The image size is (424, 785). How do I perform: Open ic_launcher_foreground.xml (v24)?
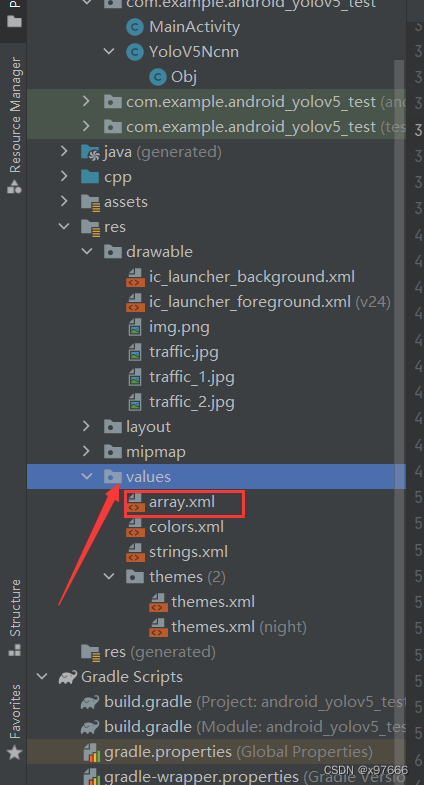(270, 302)
